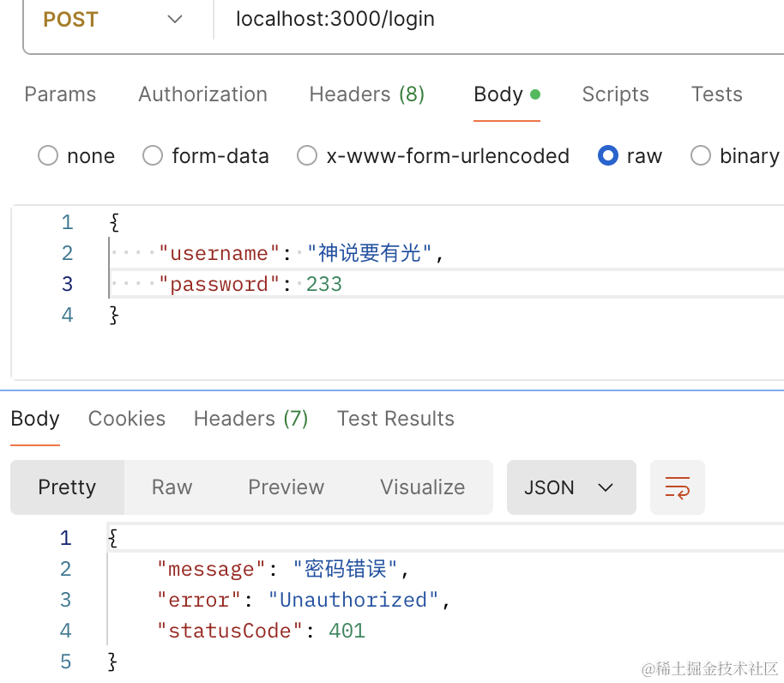784x683 pixels.
Task: Switch to the Authorization tab
Action: tap(202, 94)
